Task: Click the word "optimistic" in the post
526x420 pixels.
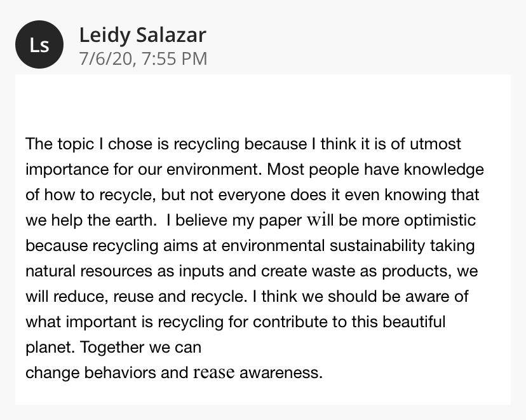Action: [x=440, y=221]
